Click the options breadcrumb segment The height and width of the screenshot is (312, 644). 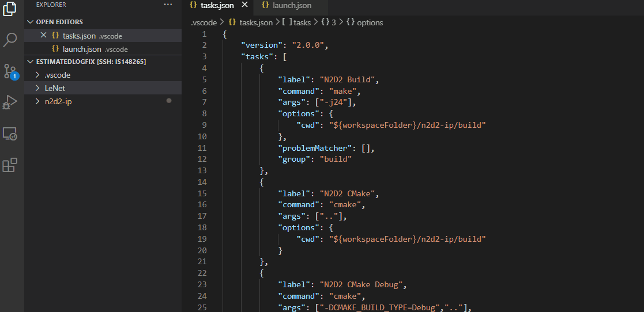(x=370, y=22)
